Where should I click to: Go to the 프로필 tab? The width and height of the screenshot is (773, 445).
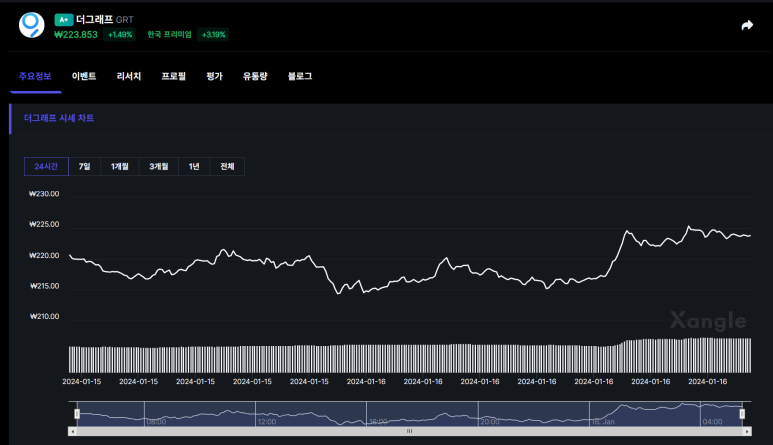click(x=174, y=76)
